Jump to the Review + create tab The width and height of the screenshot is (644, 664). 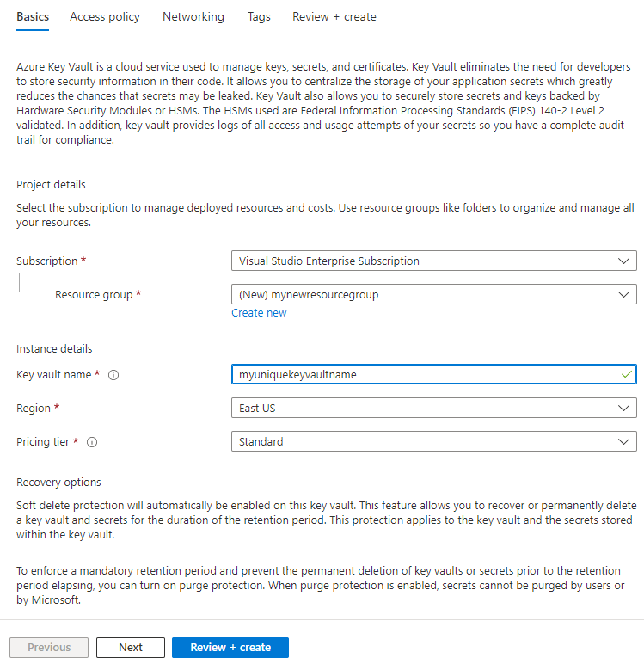pyautogui.click(x=334, y=17)
